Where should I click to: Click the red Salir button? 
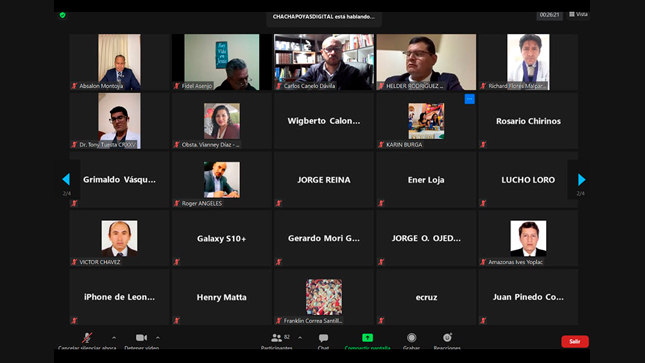coord(575,341)
